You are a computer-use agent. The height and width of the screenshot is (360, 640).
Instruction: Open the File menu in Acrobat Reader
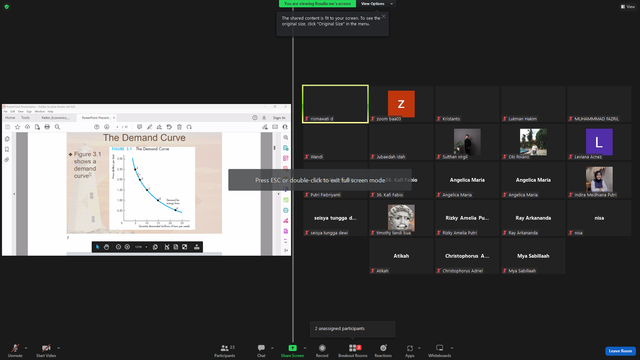coord(6,111)
